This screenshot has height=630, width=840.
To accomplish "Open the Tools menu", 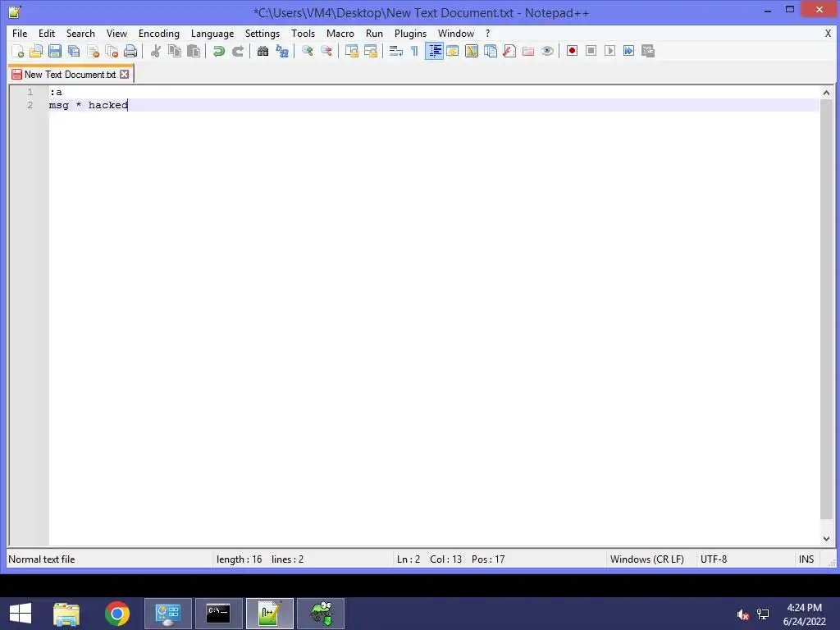I will tap(304, 33).
